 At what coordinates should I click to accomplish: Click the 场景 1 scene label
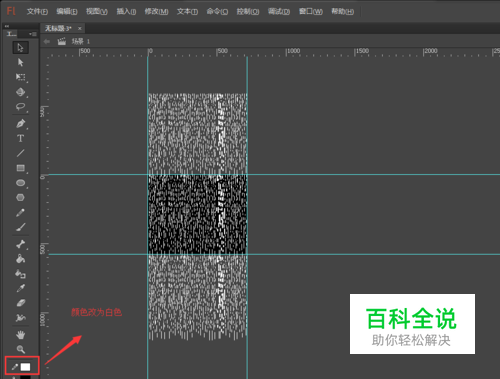(81, 41)
